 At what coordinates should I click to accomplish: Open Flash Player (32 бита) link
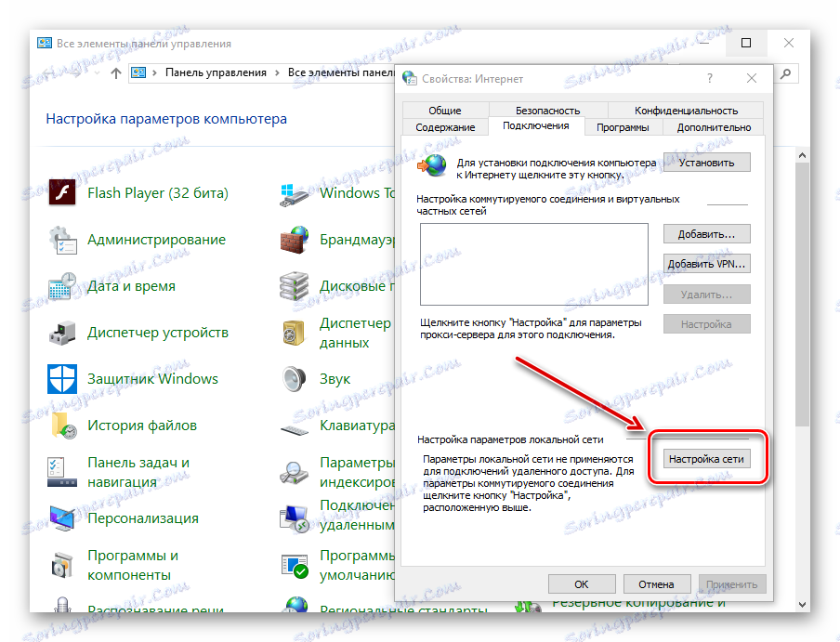pyautogui.click(x=158, y=192)
